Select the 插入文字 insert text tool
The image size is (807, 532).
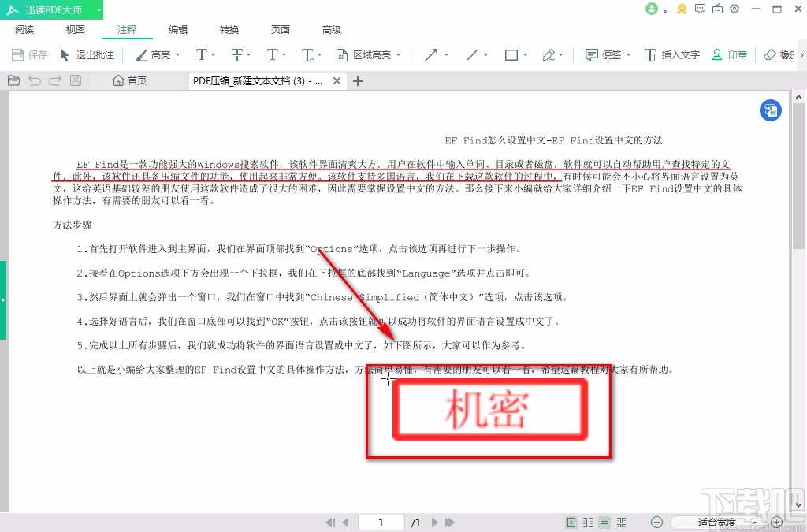tap(674, 54)
